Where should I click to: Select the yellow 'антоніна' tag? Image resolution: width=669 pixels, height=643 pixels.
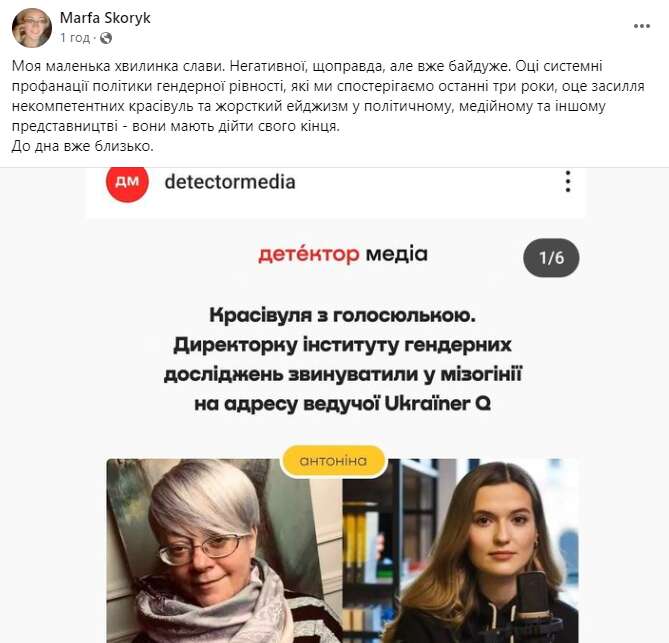pos(333,461)
